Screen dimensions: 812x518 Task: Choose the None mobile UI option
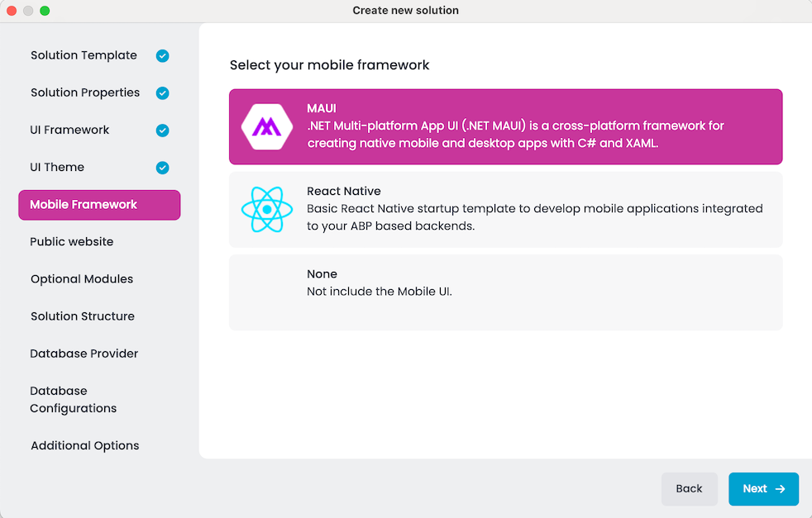pyautogui.click(x=505, y=292)
